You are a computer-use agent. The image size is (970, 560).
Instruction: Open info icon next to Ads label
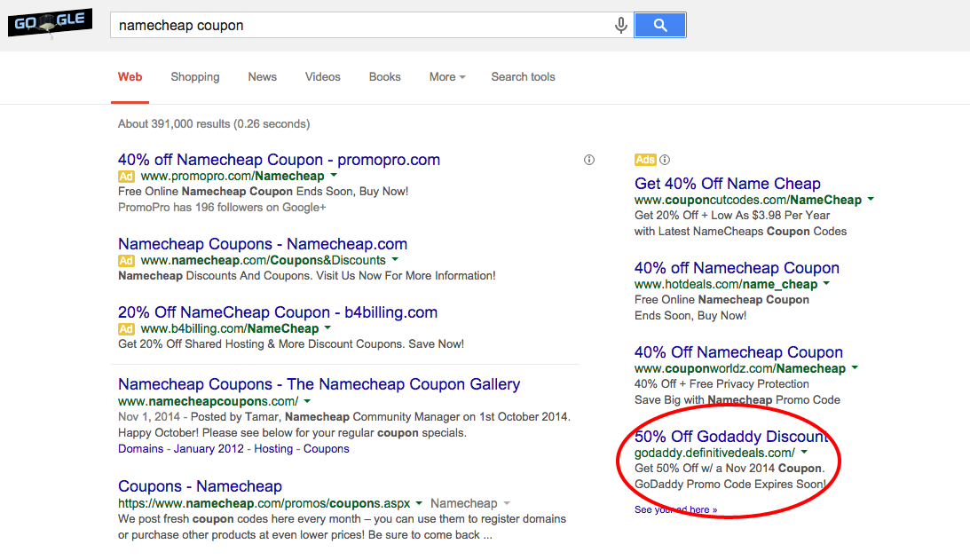[665, 160]
